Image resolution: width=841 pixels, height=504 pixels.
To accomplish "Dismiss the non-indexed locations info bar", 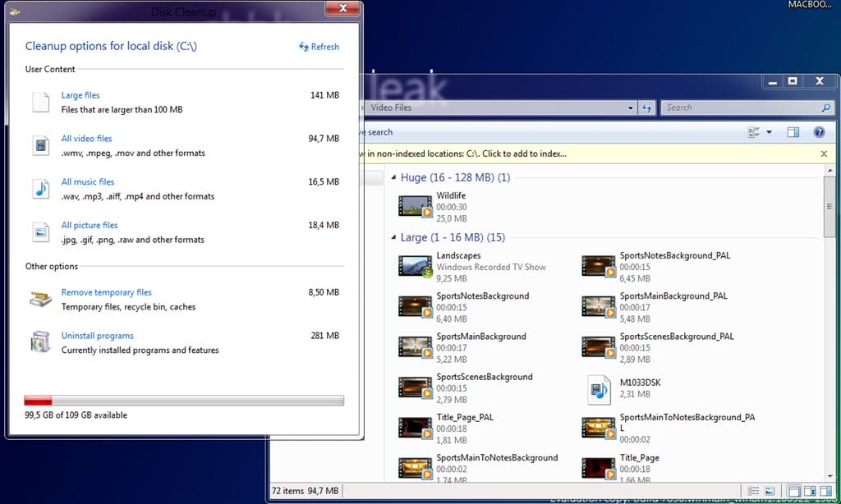I will [824, 153].
